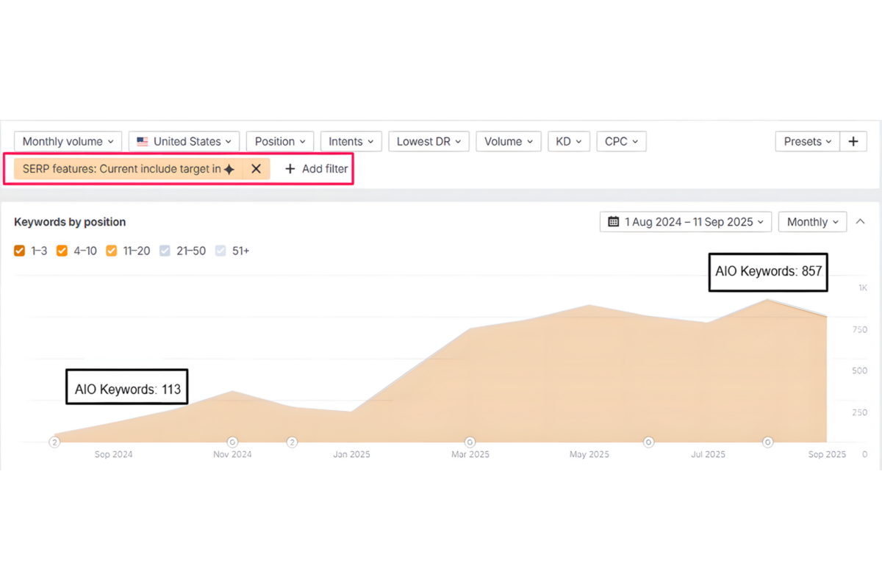The image size is (882, 588).
Task: Click the Google update marker at Mar 2025
Action: (470, 442)
